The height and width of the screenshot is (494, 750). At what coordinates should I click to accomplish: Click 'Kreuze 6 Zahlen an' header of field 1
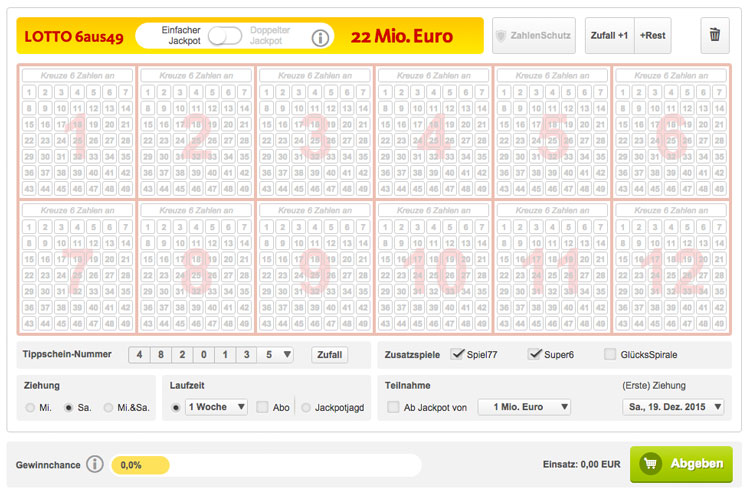pos(77,76)
